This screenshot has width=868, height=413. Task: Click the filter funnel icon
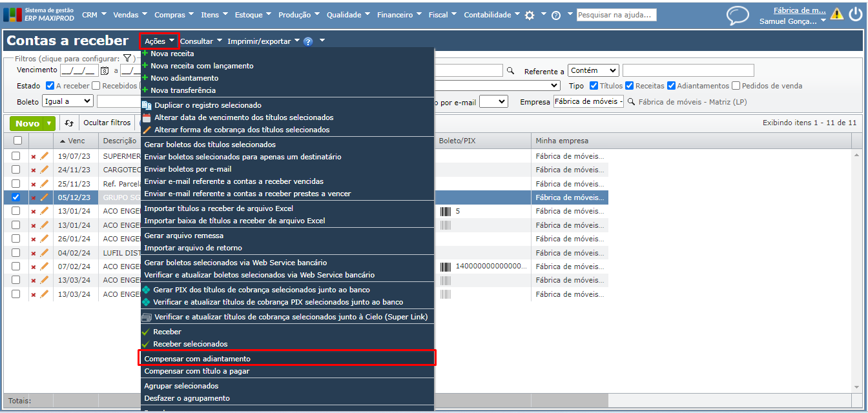127,58
